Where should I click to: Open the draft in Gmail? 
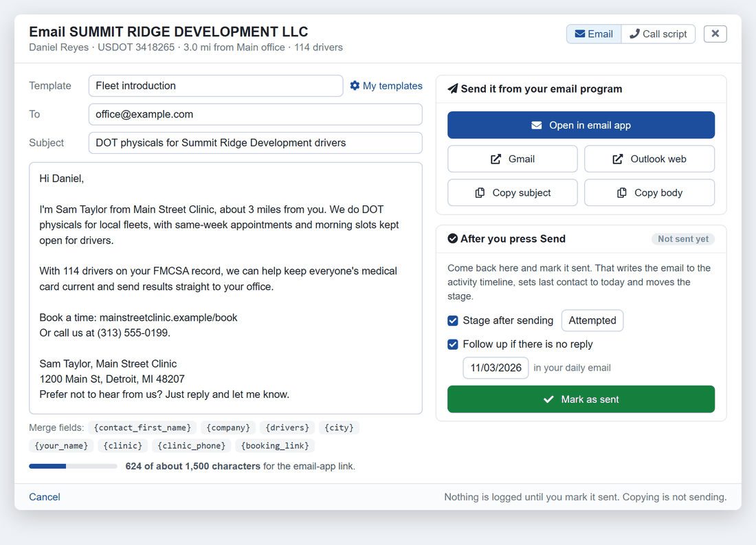click(512, 159)
